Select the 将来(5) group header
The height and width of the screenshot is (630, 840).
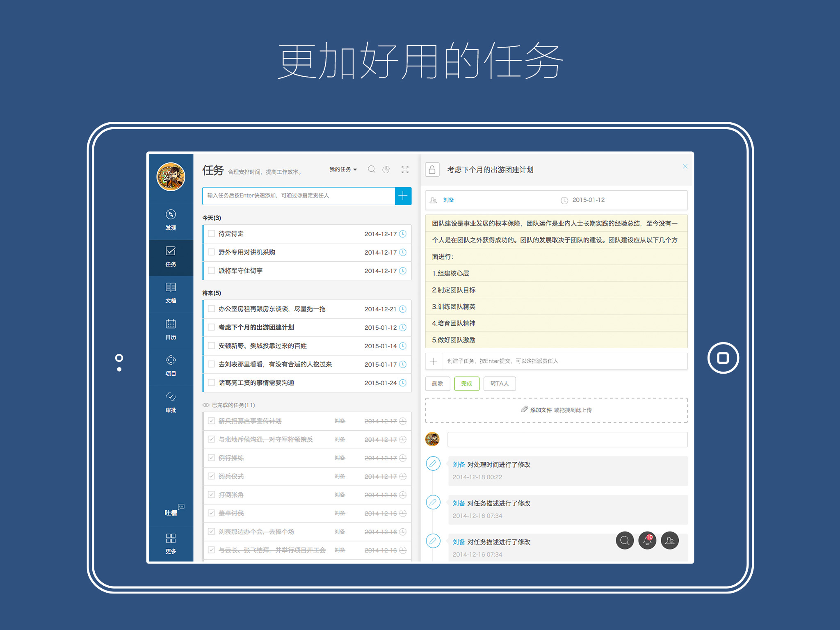tap(212, 293)
